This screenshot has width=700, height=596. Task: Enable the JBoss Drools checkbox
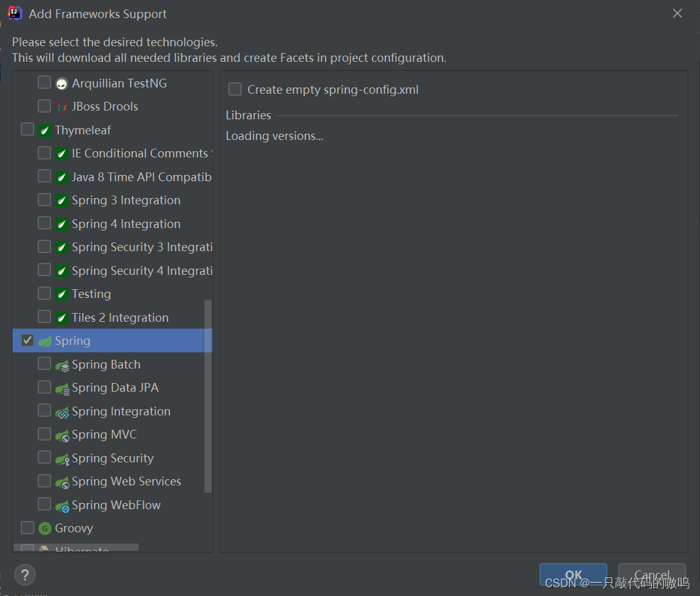(44, 106)
